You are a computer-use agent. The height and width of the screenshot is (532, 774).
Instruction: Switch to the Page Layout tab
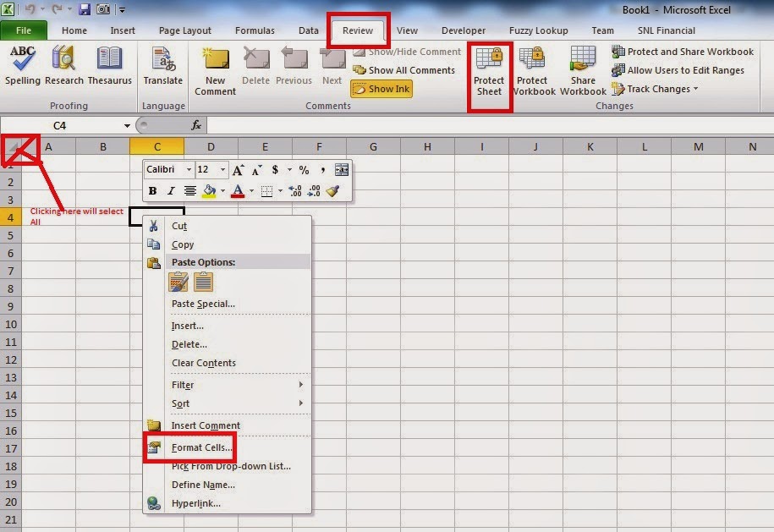tap(185, 30)
